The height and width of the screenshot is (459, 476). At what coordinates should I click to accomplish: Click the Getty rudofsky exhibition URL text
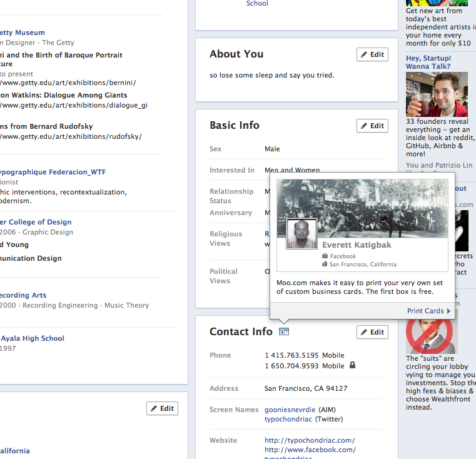point(71,136)
